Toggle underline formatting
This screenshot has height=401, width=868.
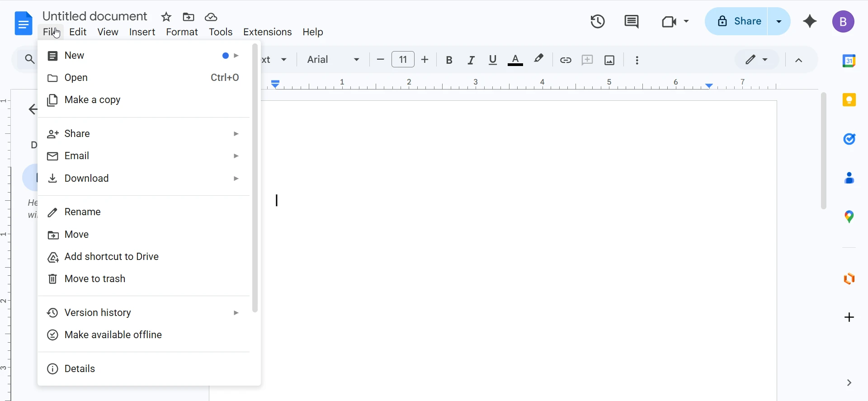click(x=493, y=60)
